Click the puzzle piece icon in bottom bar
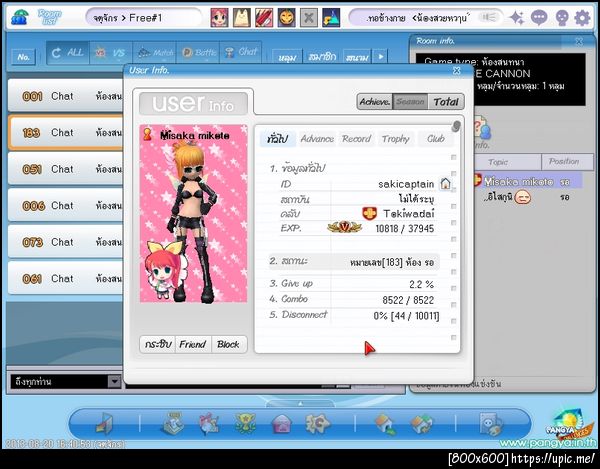 click(x=317, y=423)
